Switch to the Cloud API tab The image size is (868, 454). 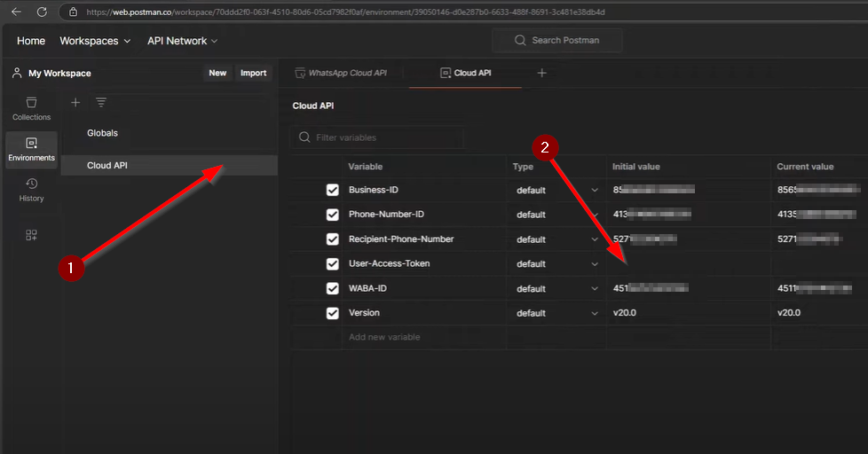[466, 73]
